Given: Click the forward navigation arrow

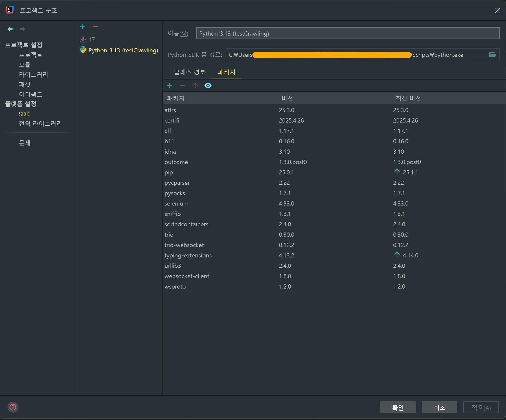Looking at the screenshot, I should pos(22,29).
